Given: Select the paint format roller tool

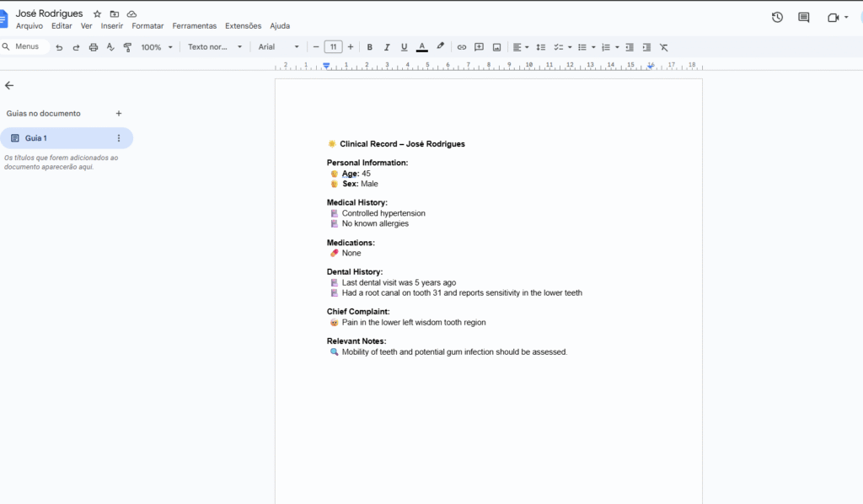Looking at the screenshot, I should (127, 47).
